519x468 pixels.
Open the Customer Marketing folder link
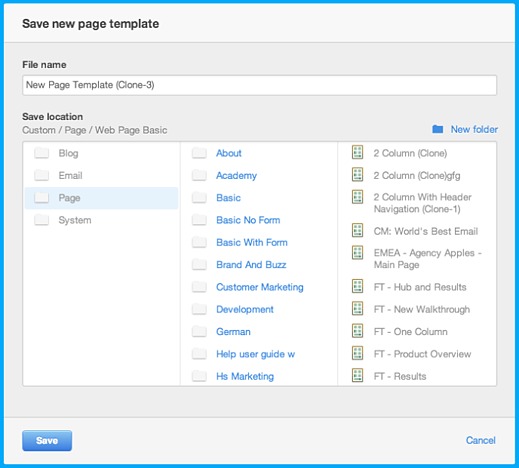(x=260, y=287)
